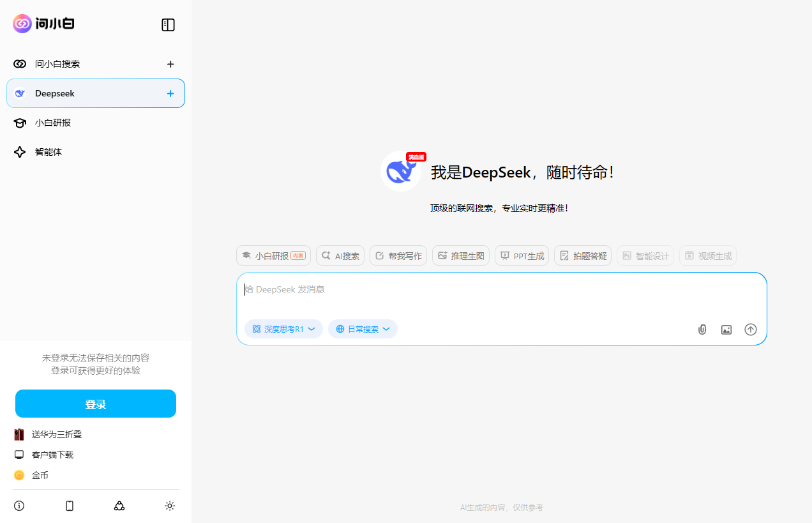Select the PPT生成 feature chip
This screenshot has height=523, width=812.
(x=522, y=255)
